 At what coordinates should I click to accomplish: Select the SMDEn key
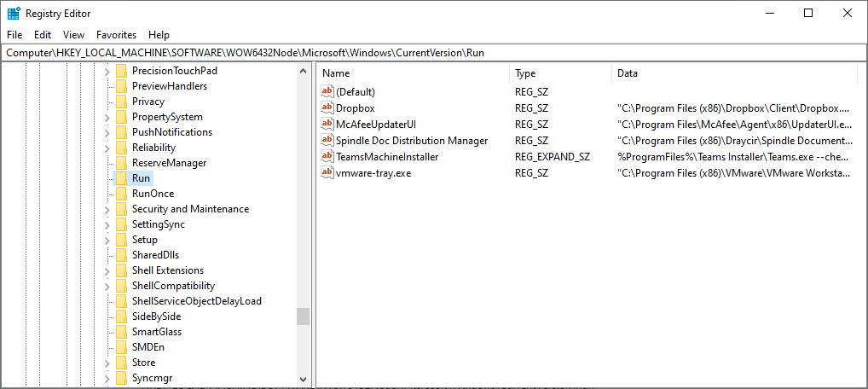click(148, 347)
